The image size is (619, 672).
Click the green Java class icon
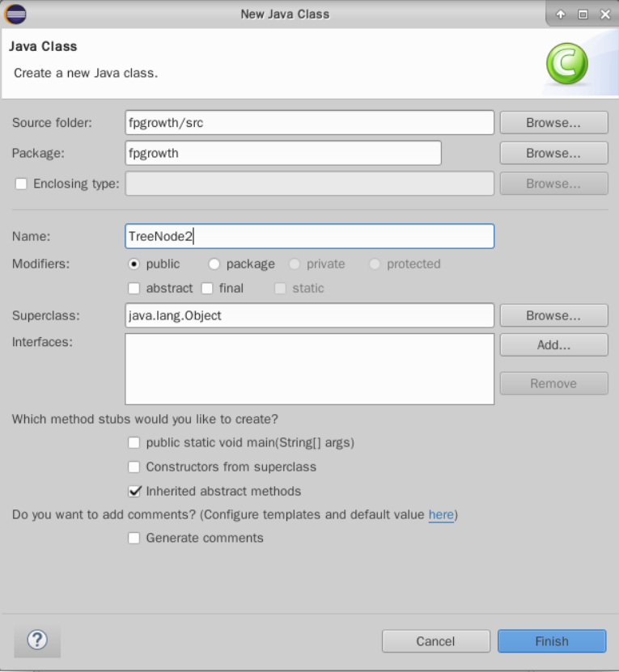[x=566, y=65]
